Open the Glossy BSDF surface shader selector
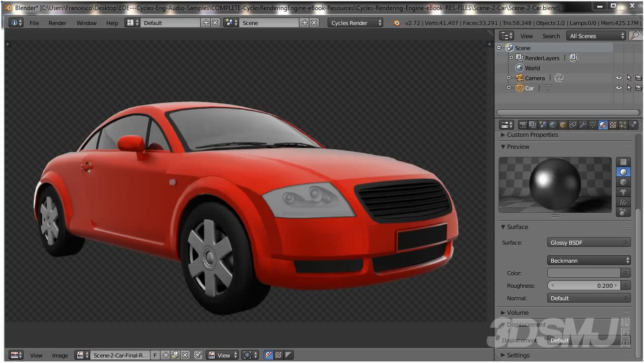 (x=589, y=243)
